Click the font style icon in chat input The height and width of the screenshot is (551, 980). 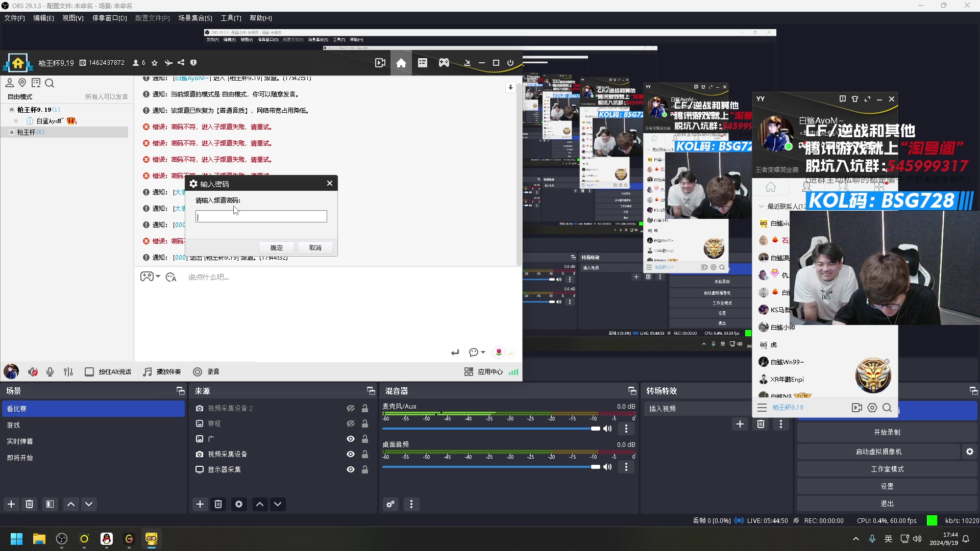(x=171, y=277)
